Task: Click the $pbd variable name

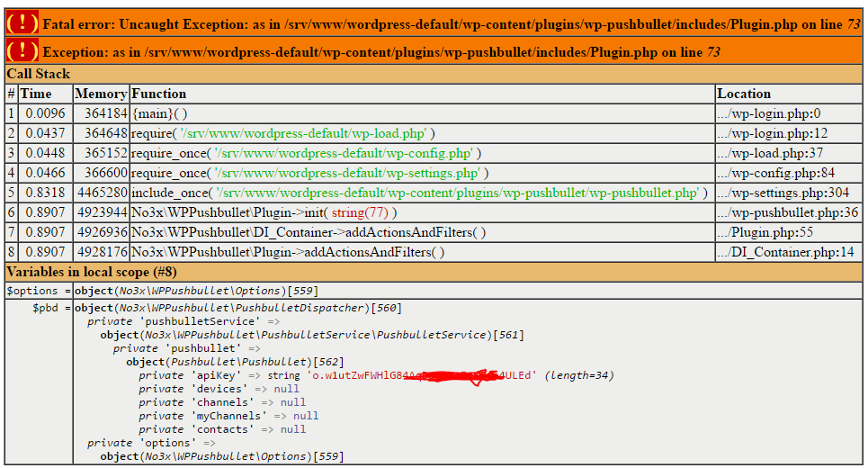Action: point(45,308)
